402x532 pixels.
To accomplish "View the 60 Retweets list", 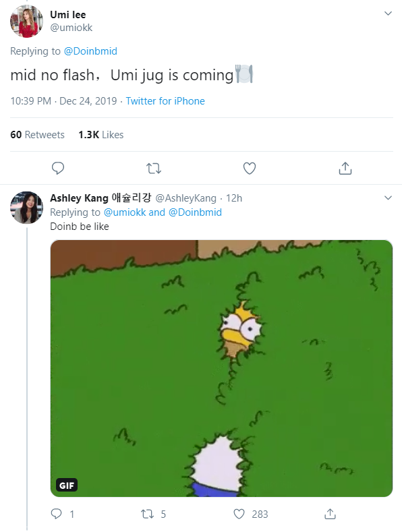I will (x=37, y=135).
